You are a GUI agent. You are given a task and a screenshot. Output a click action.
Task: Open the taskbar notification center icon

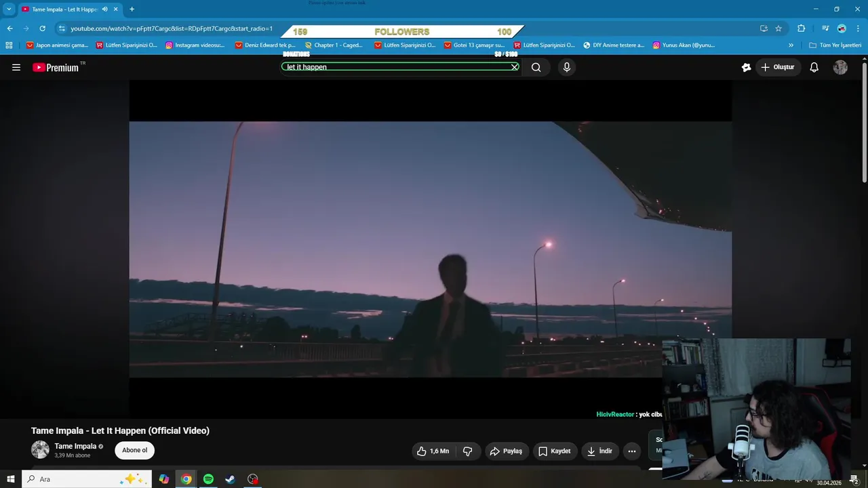coord(854,480)
